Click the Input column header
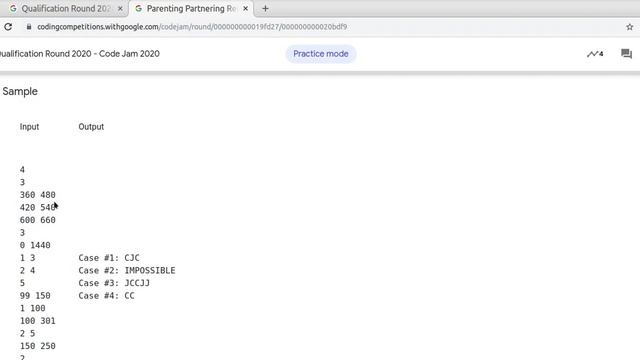 (29, 127)
